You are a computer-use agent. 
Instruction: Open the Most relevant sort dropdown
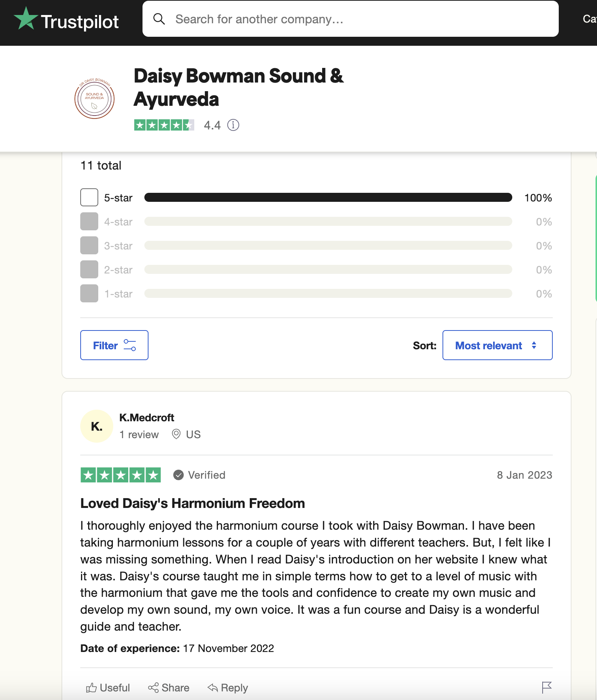497,345
